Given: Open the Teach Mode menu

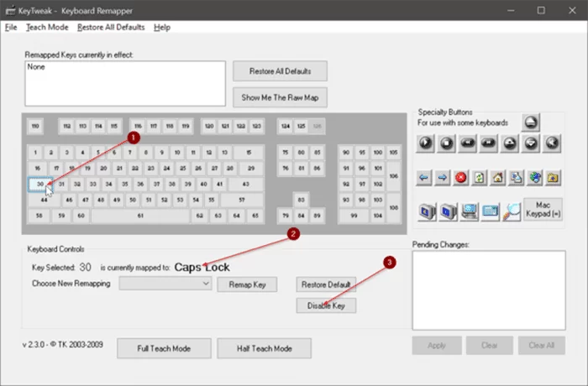Looking at the screenshot, I should pos(47,28).
